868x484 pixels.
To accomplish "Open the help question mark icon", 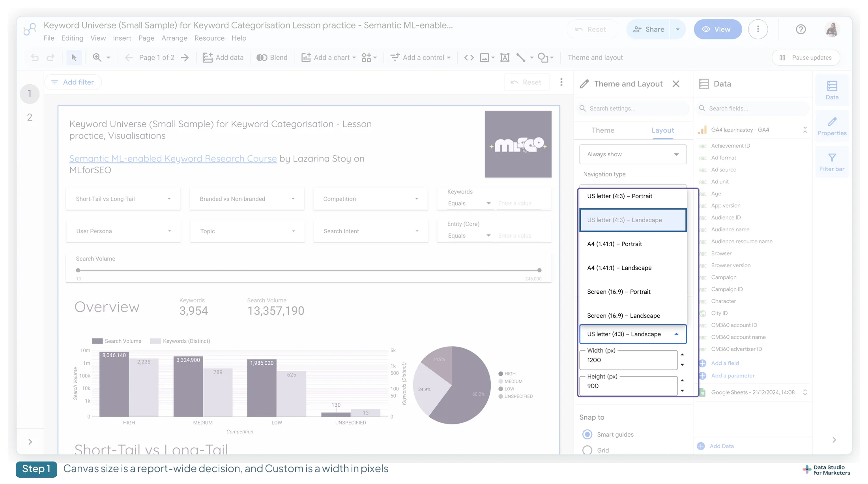I will pos(801,29).
